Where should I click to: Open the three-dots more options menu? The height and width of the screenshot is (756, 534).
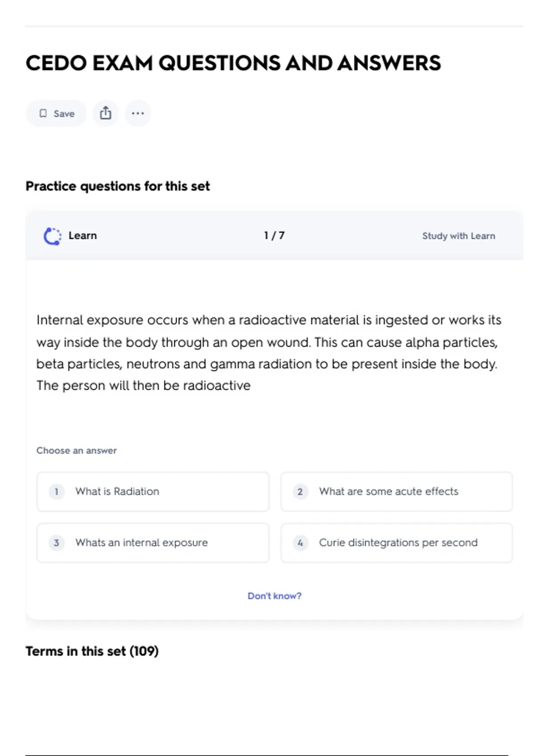pyautogui.click(x=138, y=113)
